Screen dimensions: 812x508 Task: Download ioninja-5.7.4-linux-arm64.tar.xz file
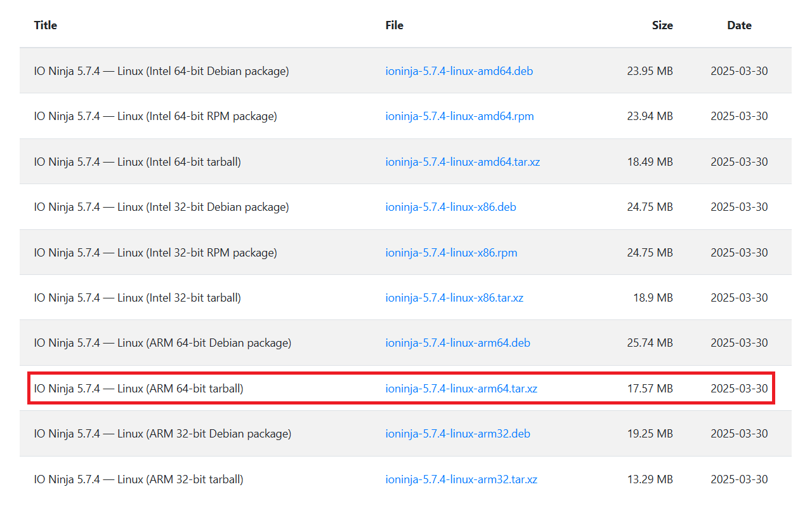pos(462,389)
